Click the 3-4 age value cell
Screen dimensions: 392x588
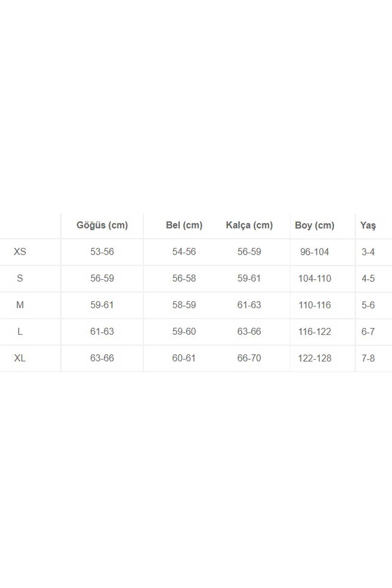(x=368, y=252)
